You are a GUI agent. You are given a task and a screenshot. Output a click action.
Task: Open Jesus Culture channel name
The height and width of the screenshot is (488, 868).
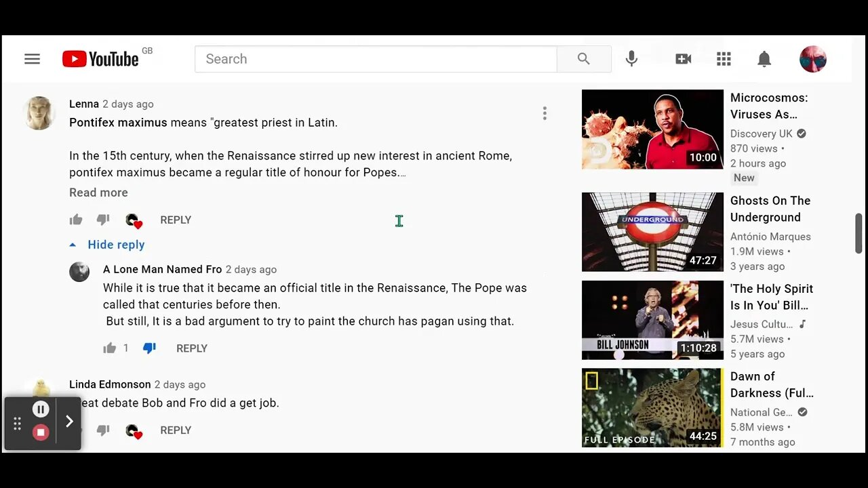pyautogui.click(x=762, y=324)
